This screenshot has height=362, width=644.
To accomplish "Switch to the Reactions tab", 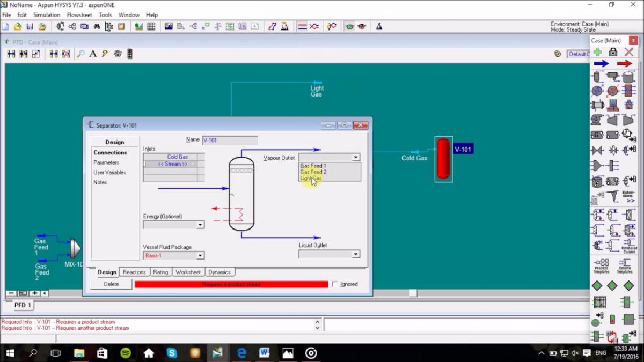I will tap(134, 272).
